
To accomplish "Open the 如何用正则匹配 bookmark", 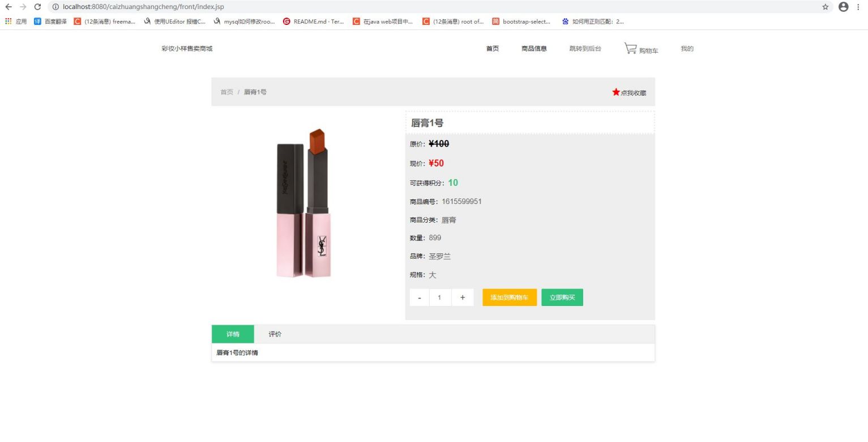I will 593,22.
